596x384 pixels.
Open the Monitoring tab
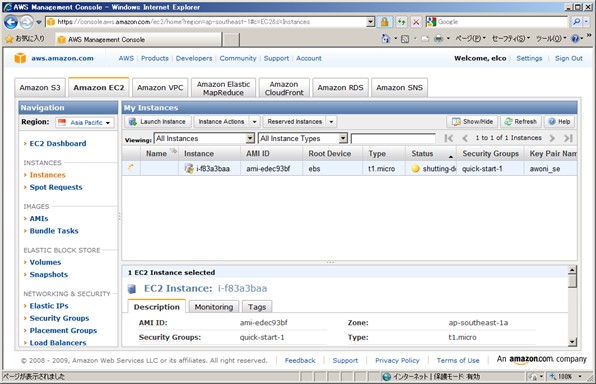coord(214,307)
